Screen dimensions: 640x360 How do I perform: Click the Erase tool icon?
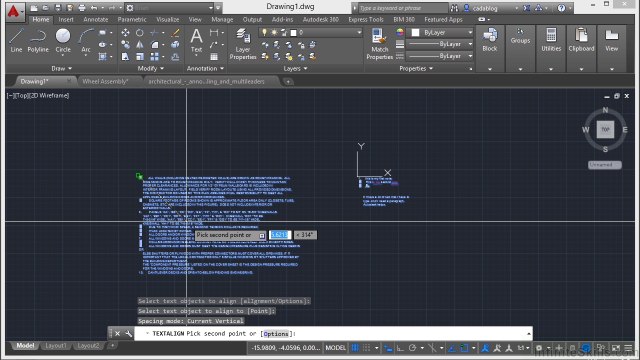(175, 33)
